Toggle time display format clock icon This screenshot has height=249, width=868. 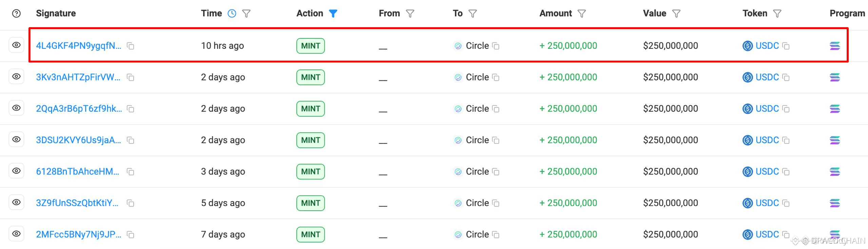(x=232, y=14)
